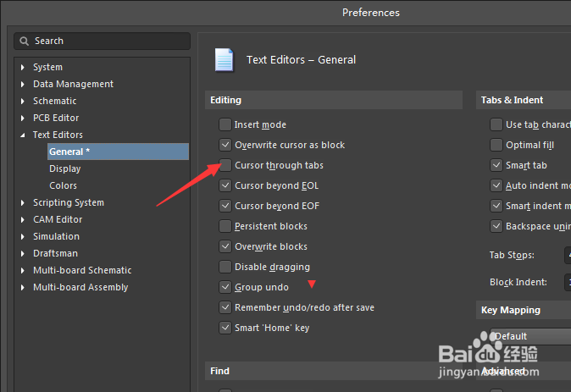Open the Colors preferences page
This screenshot has width=571, height=392.
tap(64, 185)
